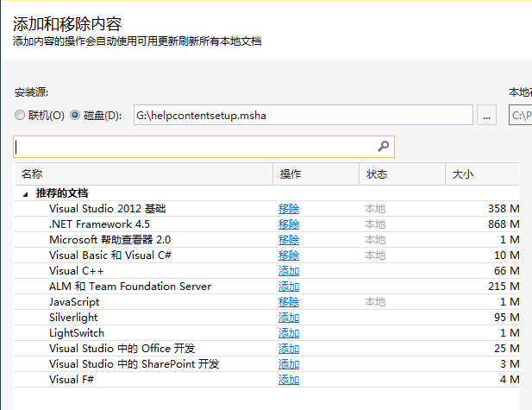532x410 pixels.
Task: Focus the search text box
Action: tap(203, 147)
